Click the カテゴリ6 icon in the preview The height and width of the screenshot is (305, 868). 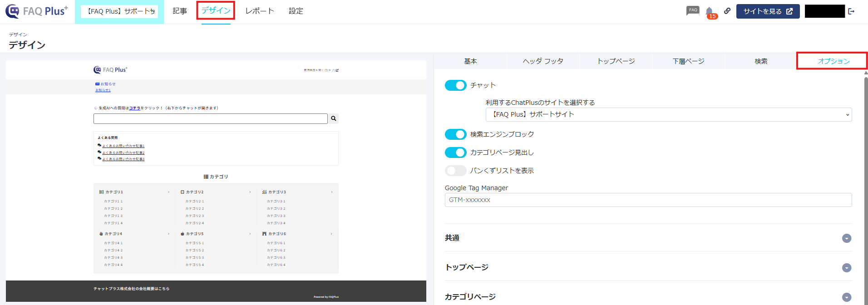[x=264, y=234]
